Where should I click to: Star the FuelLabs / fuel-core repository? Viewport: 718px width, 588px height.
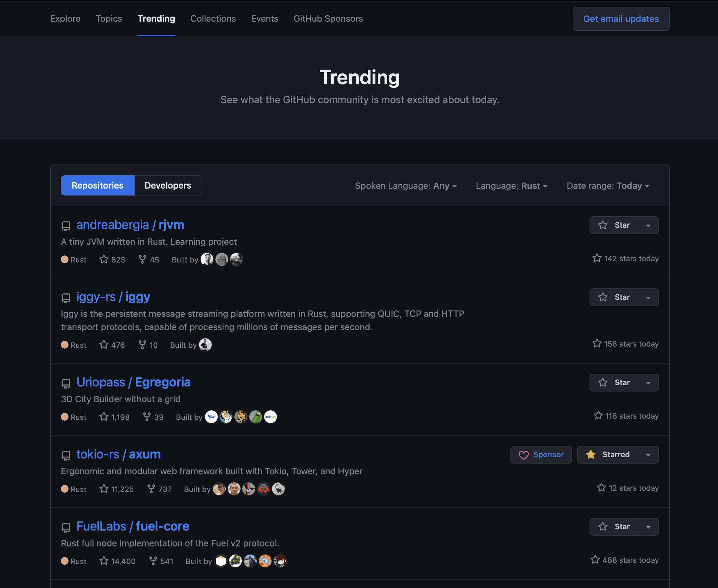614,527
